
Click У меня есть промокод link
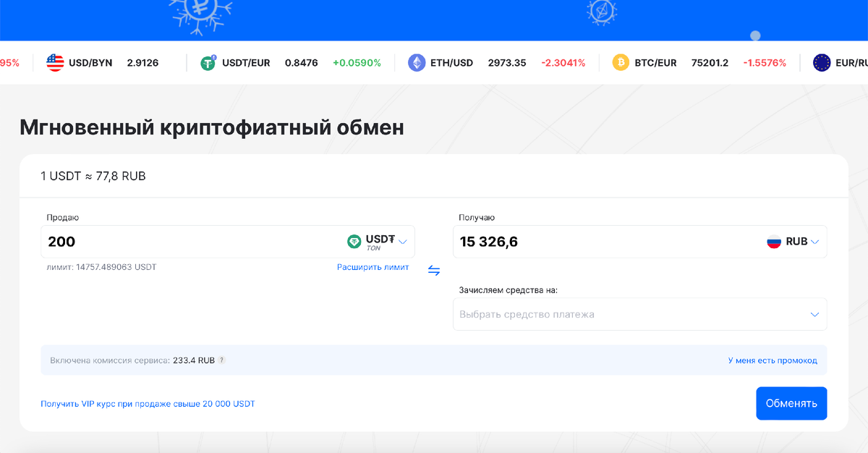click(x=773, y=360)
